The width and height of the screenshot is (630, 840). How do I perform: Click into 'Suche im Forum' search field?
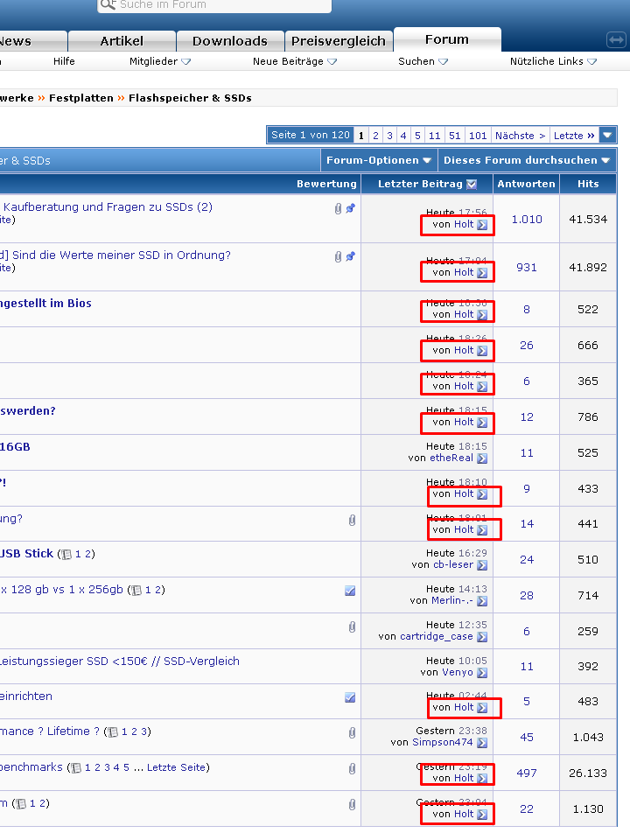pos(214,5)
